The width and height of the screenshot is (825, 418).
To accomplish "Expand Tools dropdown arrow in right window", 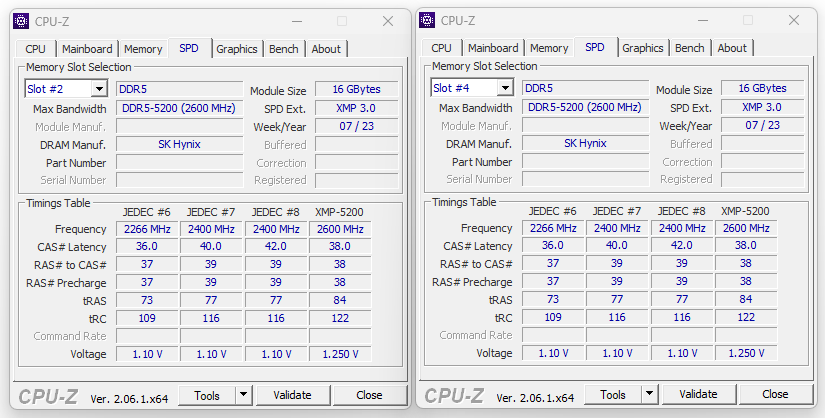I will 649,394.
